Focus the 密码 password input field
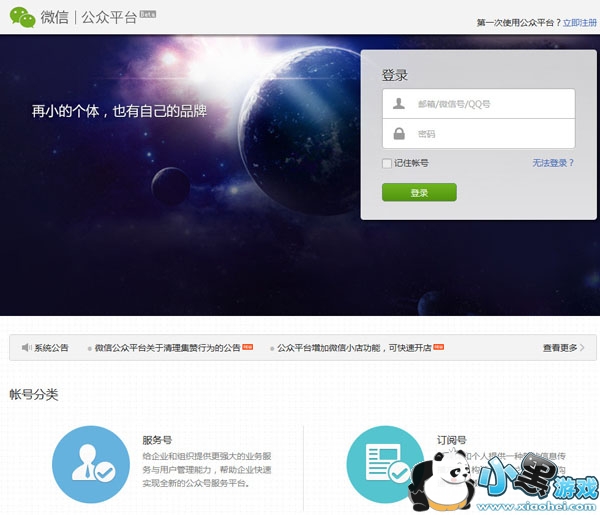Screen dimensions: 600x515 (x=479, y=134)
